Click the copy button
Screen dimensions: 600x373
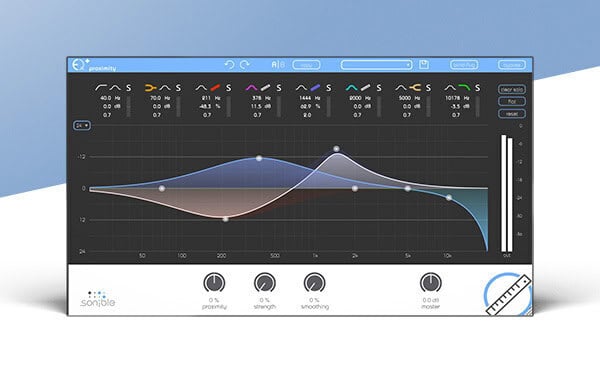307,65
